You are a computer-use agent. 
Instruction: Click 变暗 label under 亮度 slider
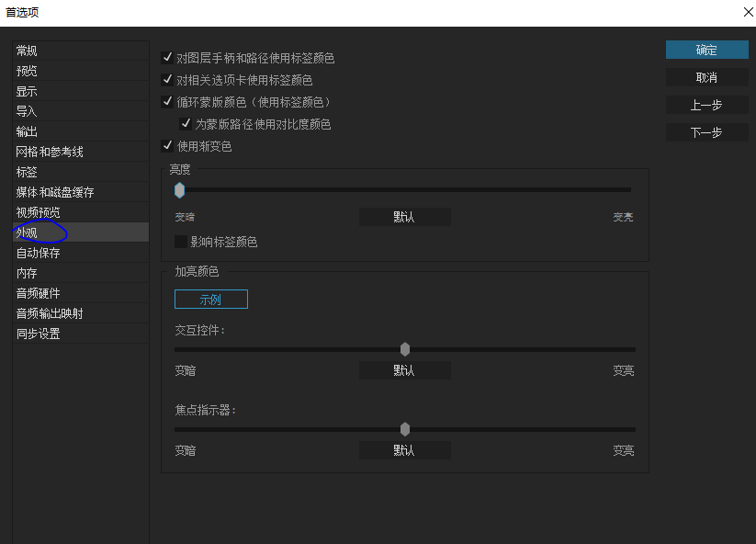185,217
